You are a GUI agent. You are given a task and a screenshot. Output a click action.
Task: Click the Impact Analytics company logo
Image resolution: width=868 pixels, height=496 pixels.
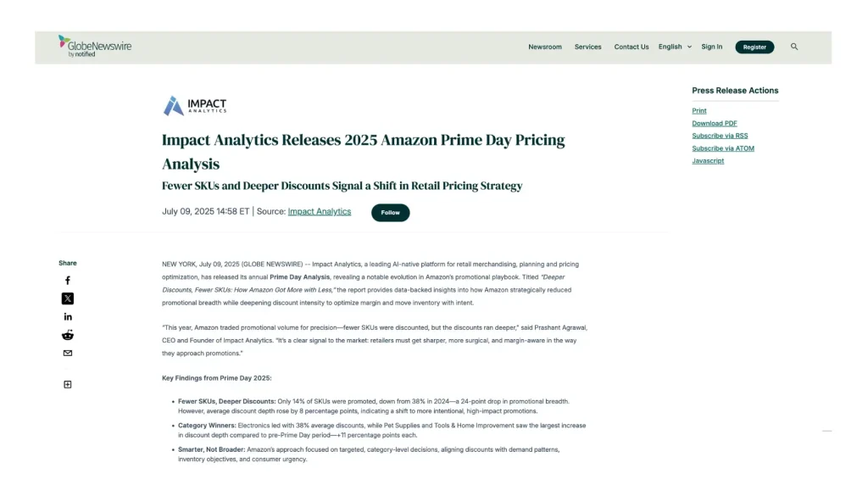[195, 105]
